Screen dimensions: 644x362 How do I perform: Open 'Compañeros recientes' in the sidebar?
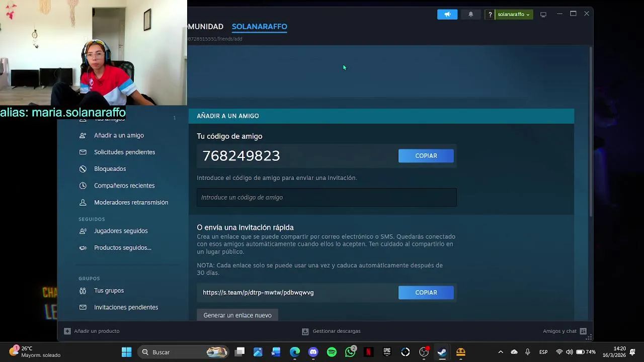(x=124, y=186)
